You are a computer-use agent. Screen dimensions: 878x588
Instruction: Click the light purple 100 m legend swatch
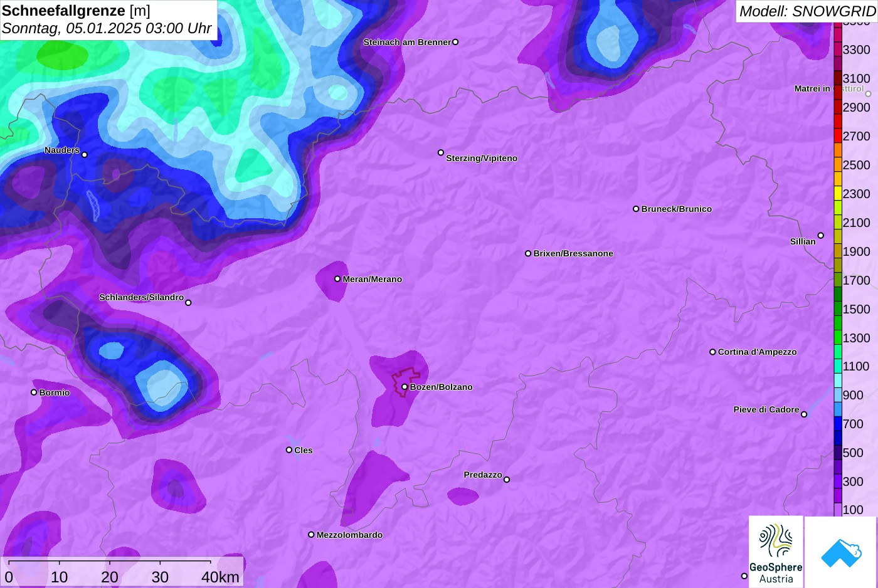click(x=838, y=510)
